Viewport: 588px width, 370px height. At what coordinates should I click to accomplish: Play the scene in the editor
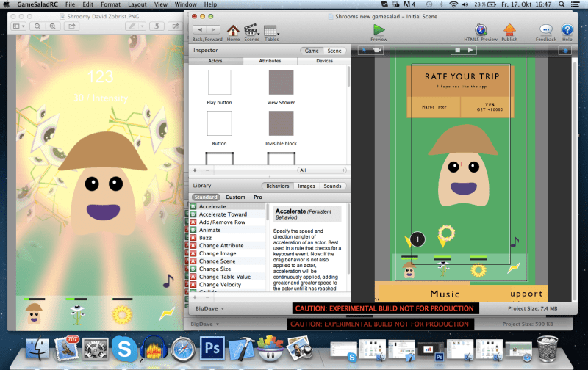coord(470,50)
